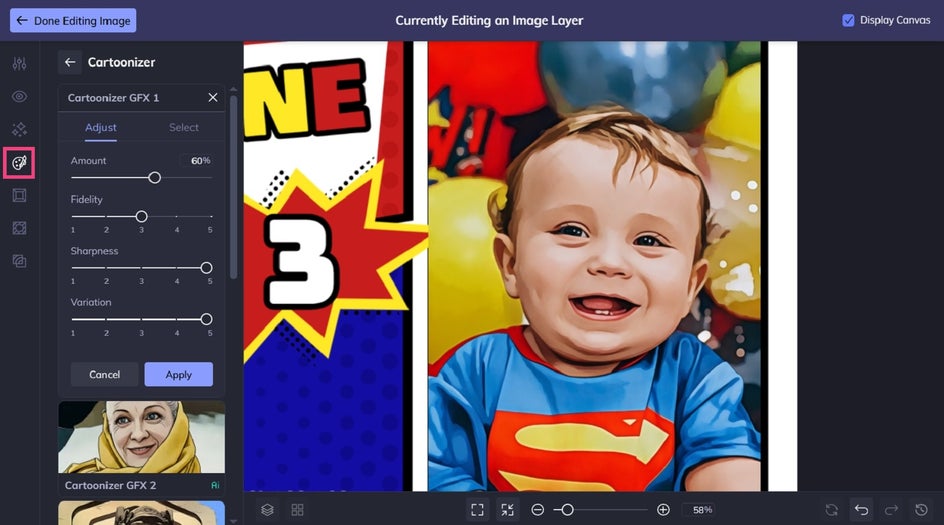Screen dimensions: 944x525
Task: Open the eye-shaped Beauty tools icon in sidebar
Action: 19,96
